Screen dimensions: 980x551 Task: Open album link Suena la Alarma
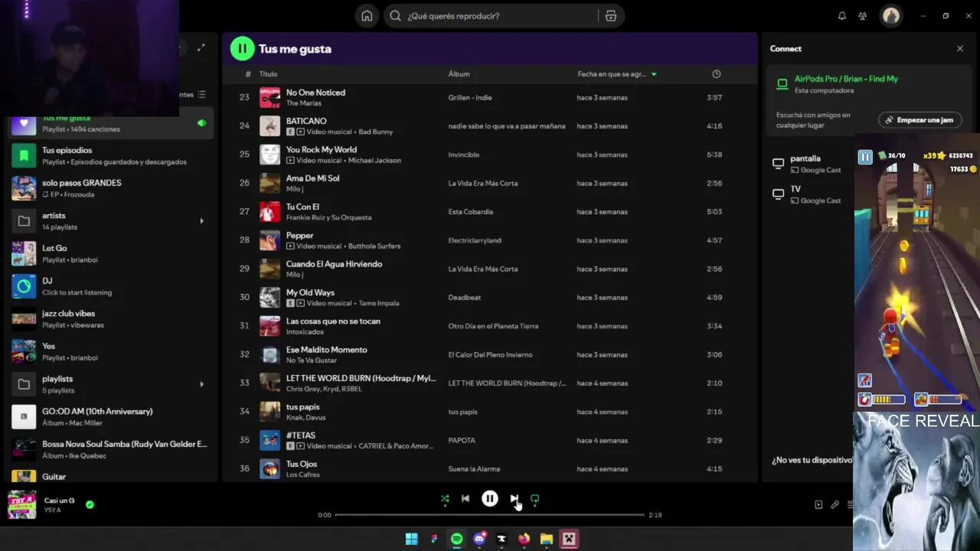(474, 468)
